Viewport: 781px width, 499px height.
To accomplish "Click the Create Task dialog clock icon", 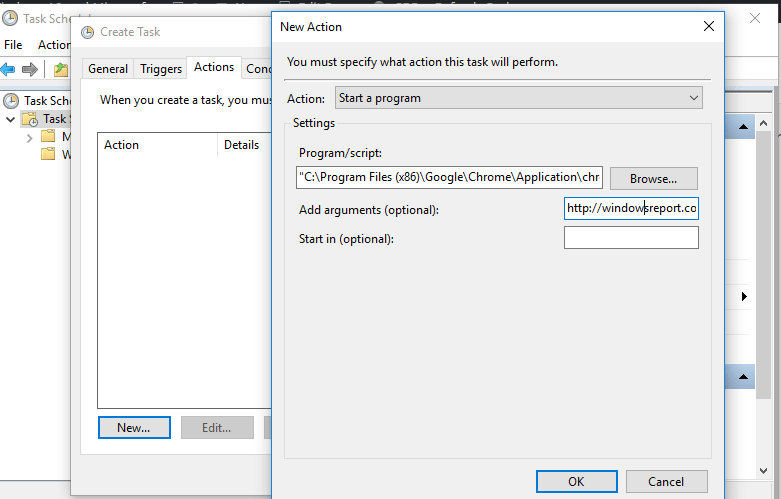I will (x=87, y=32).
